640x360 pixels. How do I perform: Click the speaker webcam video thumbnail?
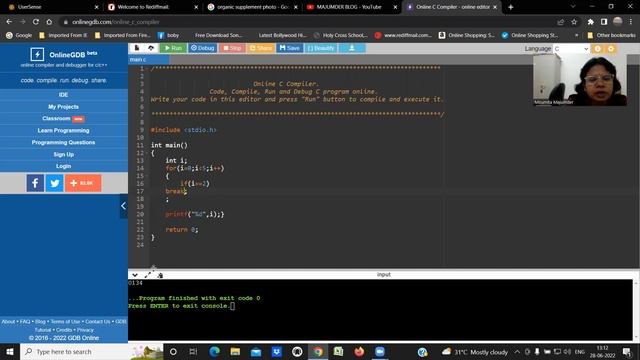click(x=580, y=80)
